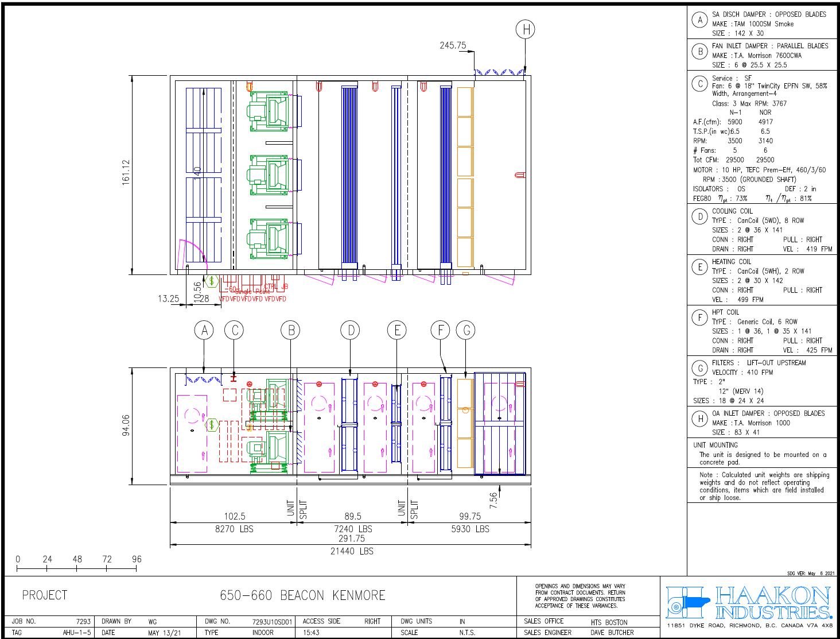Click the 13.25 dimension in the plan view
Image resolution: width=840 pixels, height=639 pixels.
[x=168, y=299]
